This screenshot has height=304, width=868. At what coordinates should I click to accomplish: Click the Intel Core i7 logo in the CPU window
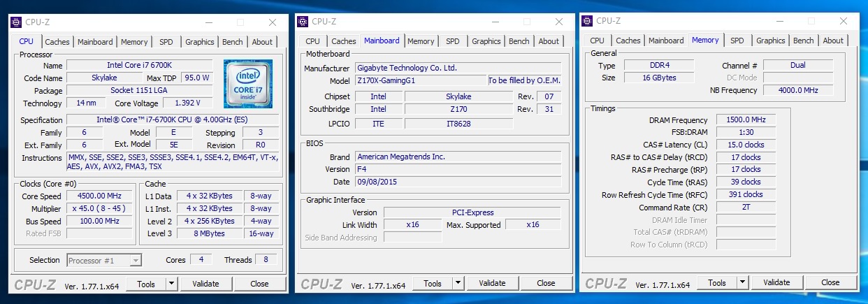pos(248,82)
